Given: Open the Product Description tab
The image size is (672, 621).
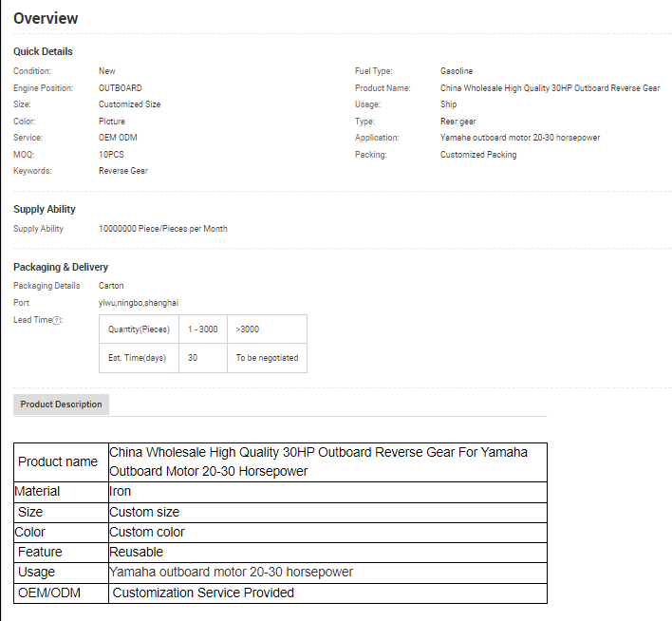Looking at the screenshot, I should point(61,405).
